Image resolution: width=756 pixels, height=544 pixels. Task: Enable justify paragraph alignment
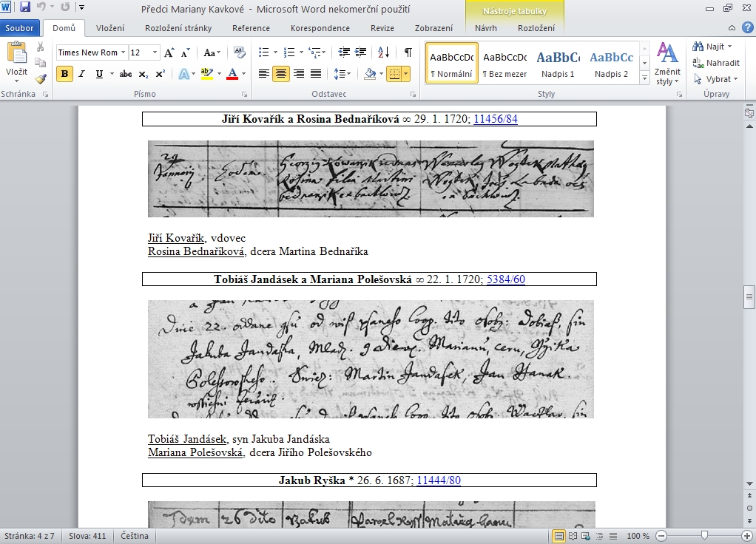[316, 74]
